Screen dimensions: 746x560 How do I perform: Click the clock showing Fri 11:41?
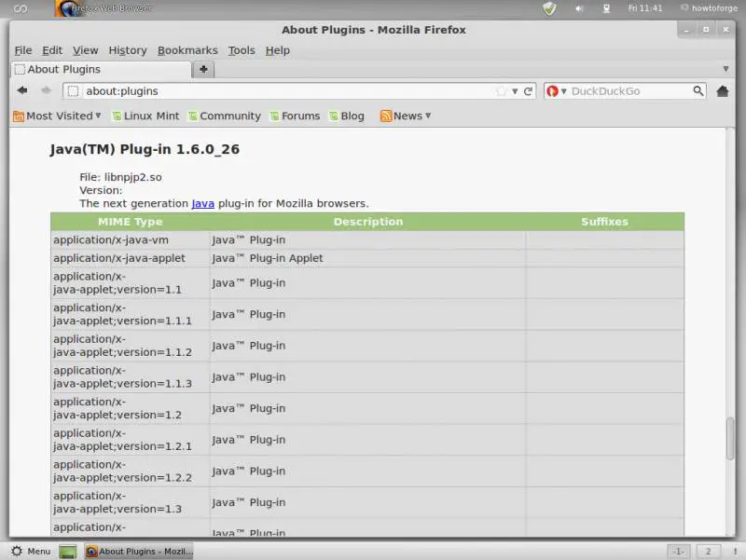tap(645, 8)
